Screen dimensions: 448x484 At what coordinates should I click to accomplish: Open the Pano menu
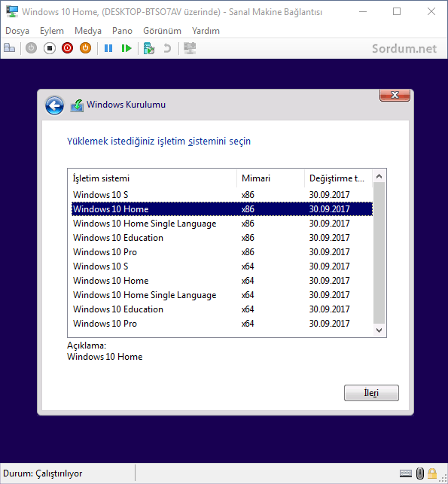point(122,31)
